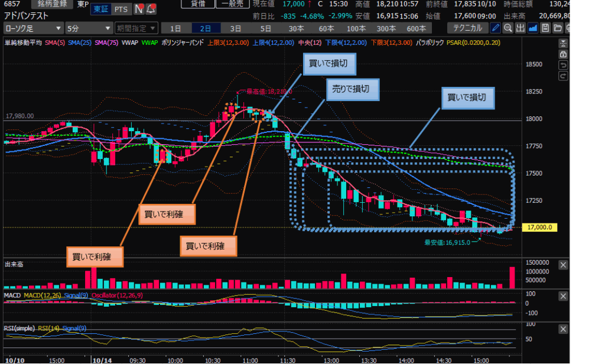605x364 pixels.
Task: Click the open folder icon
Action: (558, 28)
